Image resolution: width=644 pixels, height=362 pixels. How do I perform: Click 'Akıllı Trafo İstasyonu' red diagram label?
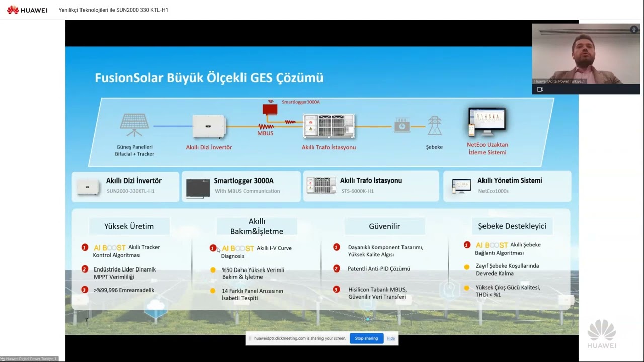(329, 147)
